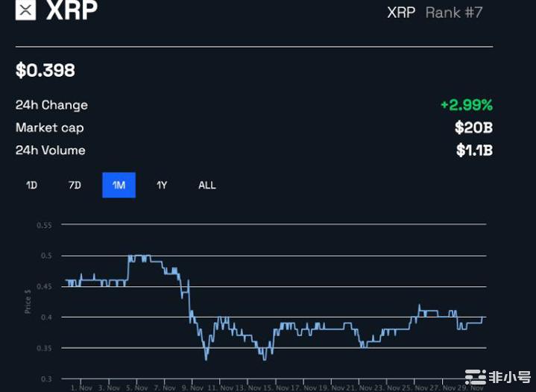The height and width of the screenshot is (392, 536).
Task: Click the 5. Nov x-axis label
Action: 136,388
